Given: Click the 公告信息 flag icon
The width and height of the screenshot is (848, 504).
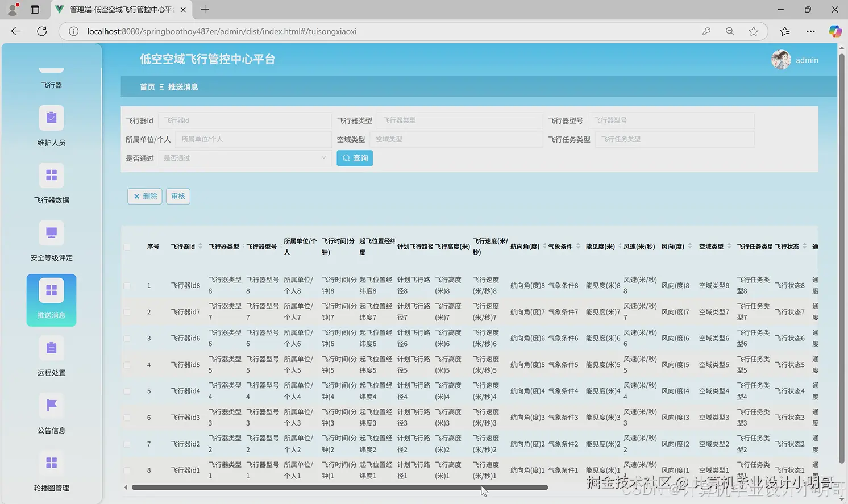Looking at the screenshot, I should (x=51, y=405).
